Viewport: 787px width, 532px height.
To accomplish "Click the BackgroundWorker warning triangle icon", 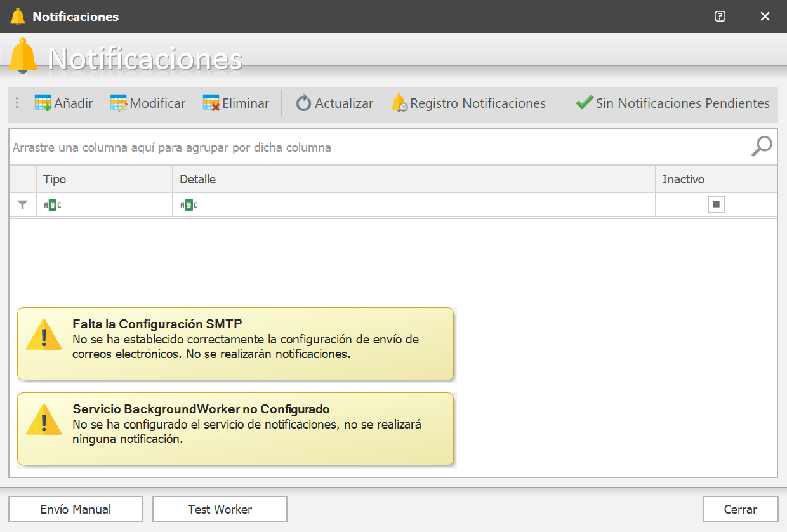I will [x=44, y=420].
